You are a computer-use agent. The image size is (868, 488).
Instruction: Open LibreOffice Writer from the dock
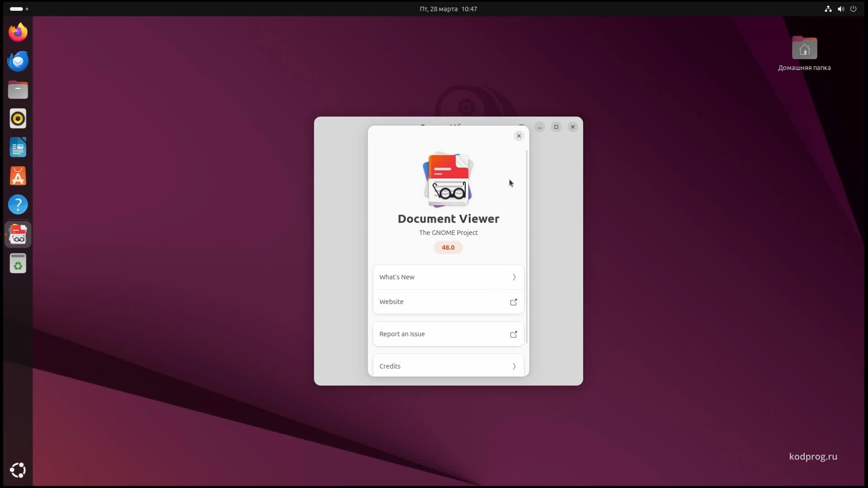pyautogui.click(x=18, y=147)
